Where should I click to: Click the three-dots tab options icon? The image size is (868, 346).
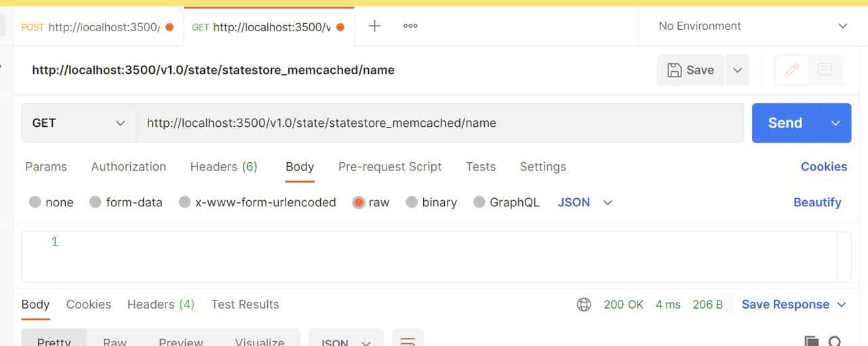(410, 26)
